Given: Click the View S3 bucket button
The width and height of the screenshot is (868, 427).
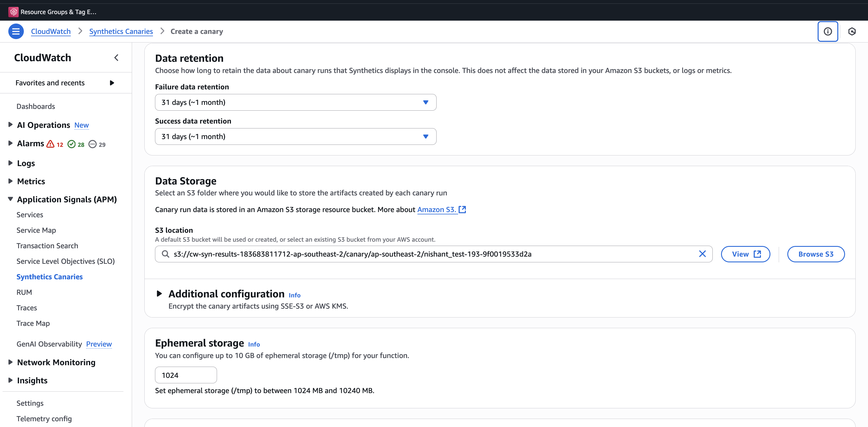Looking at the screenshot, I should click(745, 254).
